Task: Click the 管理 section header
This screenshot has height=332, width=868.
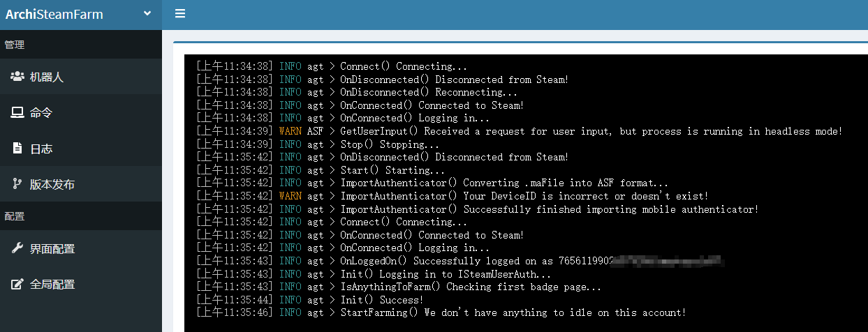Action: (15, 45)
